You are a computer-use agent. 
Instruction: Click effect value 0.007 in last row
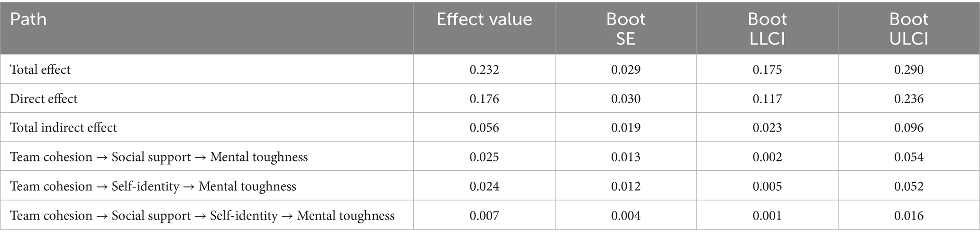484,216
